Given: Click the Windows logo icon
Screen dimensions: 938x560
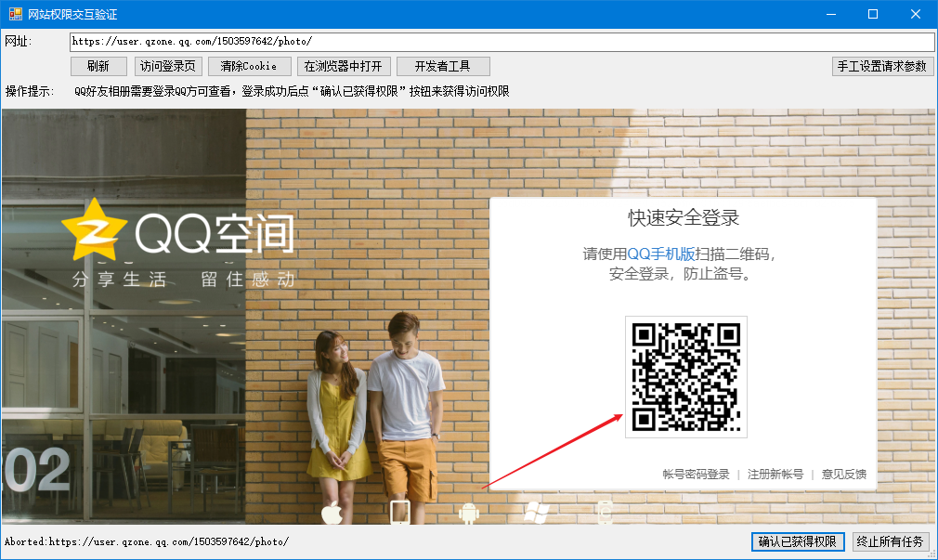Looking at the screenshot, I should [x=536, y=513].
